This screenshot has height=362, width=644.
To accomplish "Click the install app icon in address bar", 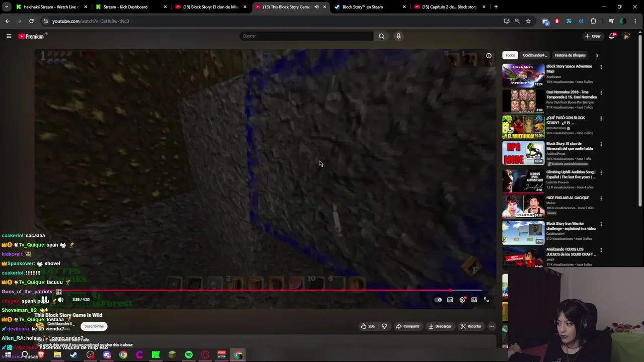I will pyautogui.click(x=507, y=21).
